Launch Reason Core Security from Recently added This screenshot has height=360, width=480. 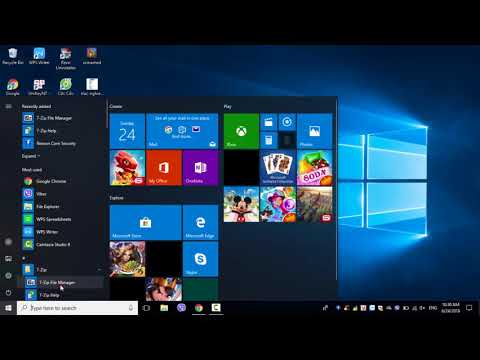pos(62,143)
